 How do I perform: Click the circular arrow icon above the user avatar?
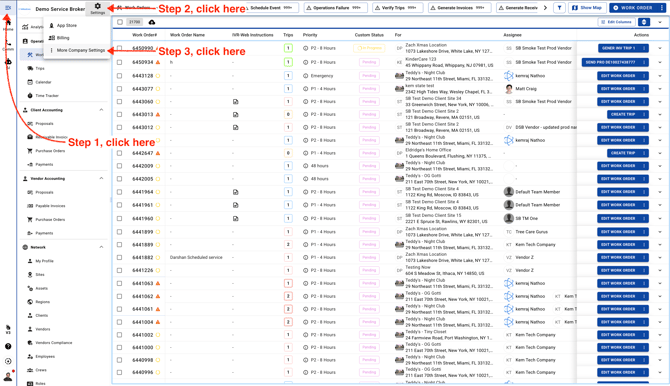coord(8,361)
